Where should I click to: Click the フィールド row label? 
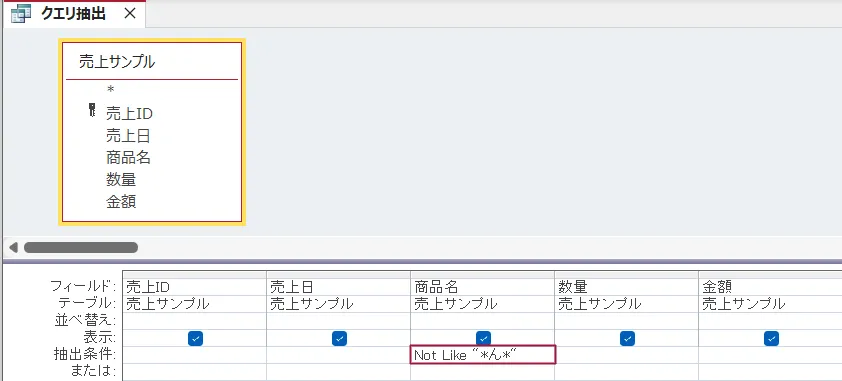(x=83, y=287)
